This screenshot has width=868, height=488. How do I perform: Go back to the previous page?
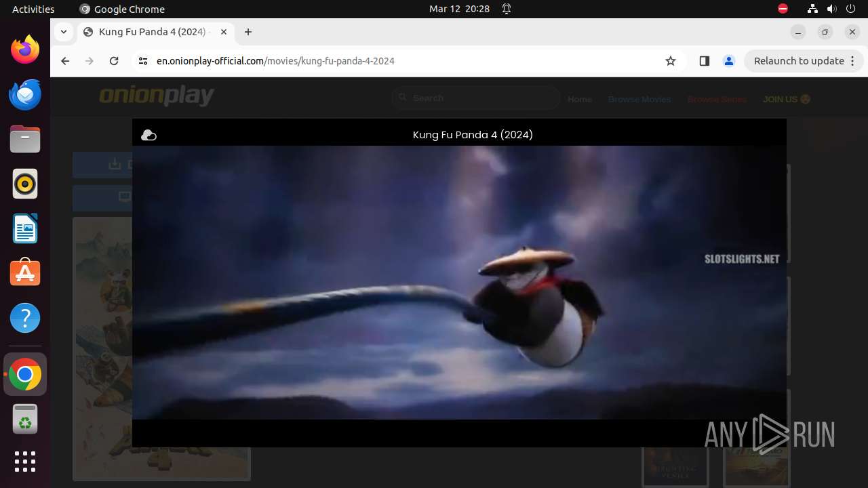[x=65, y=61]
